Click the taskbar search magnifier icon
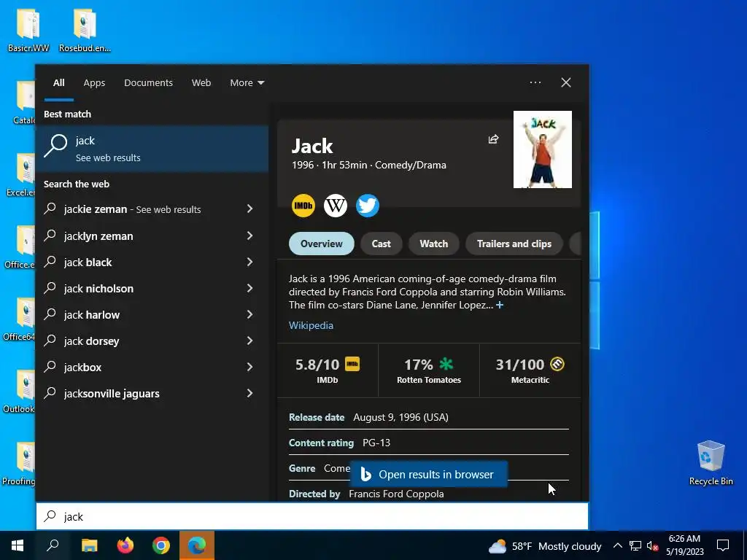Image resolution: width=747 pixels, height=560 pixels. click(53, 545)
